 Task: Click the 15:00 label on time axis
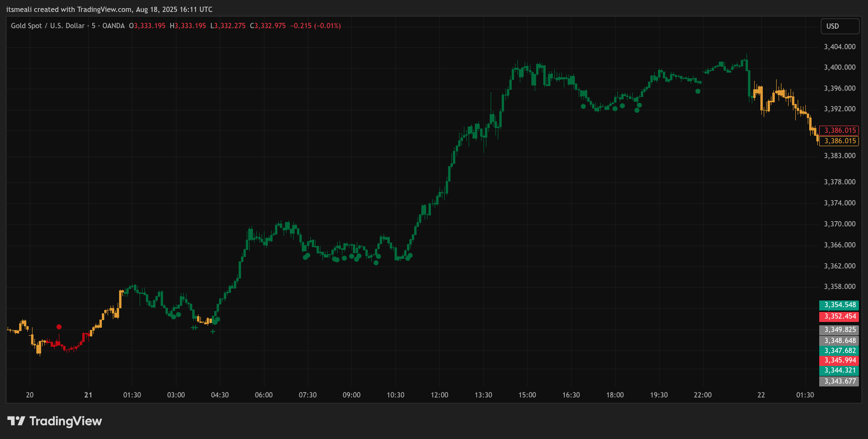527,395
